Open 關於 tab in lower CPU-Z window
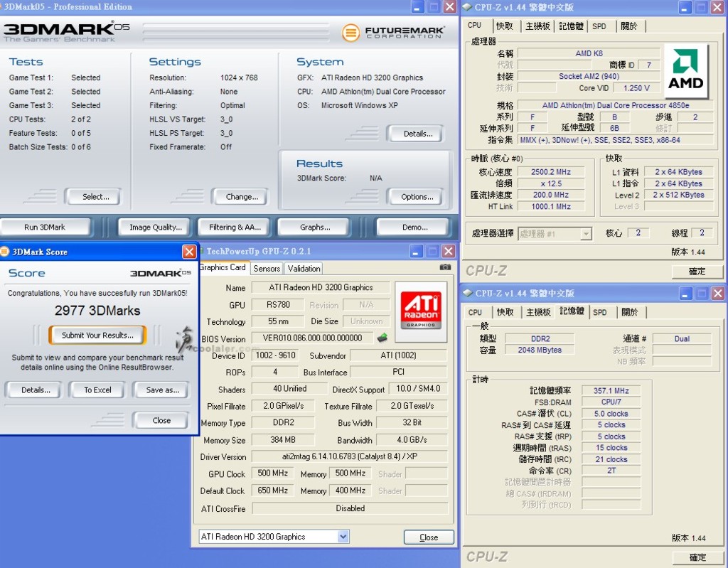 pos(630,312)
